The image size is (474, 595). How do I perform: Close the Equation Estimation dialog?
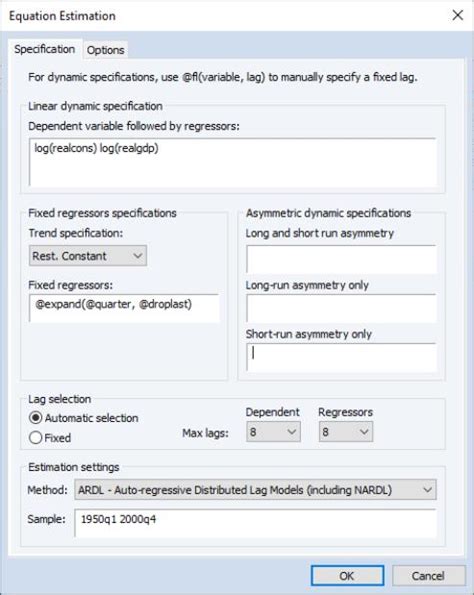point(458,15)
